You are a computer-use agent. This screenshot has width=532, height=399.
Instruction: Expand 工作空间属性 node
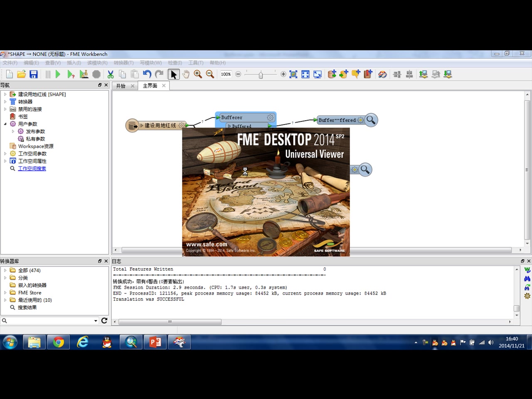coord(5,161)
